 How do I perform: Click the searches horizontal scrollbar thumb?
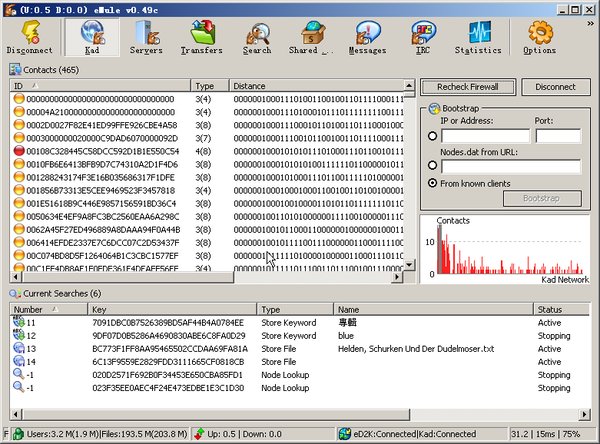215,414
